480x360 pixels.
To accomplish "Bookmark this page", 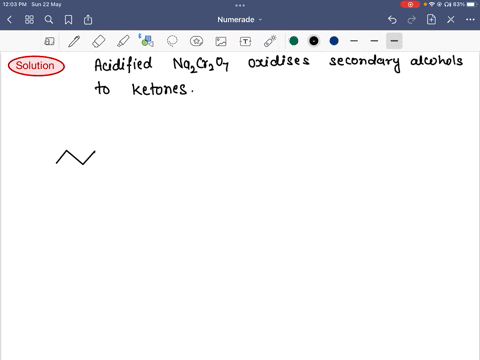I will [68, 20].
